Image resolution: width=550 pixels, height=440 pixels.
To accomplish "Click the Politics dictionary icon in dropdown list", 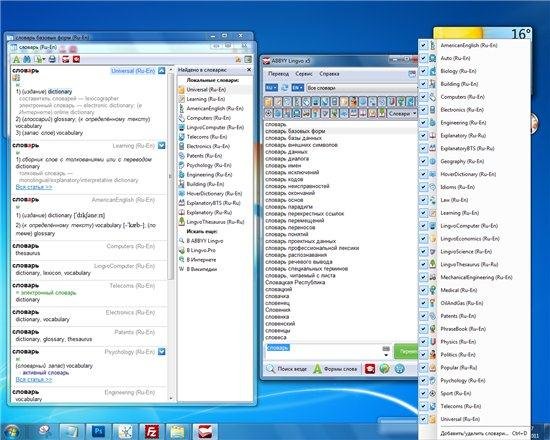I will 433,354.
